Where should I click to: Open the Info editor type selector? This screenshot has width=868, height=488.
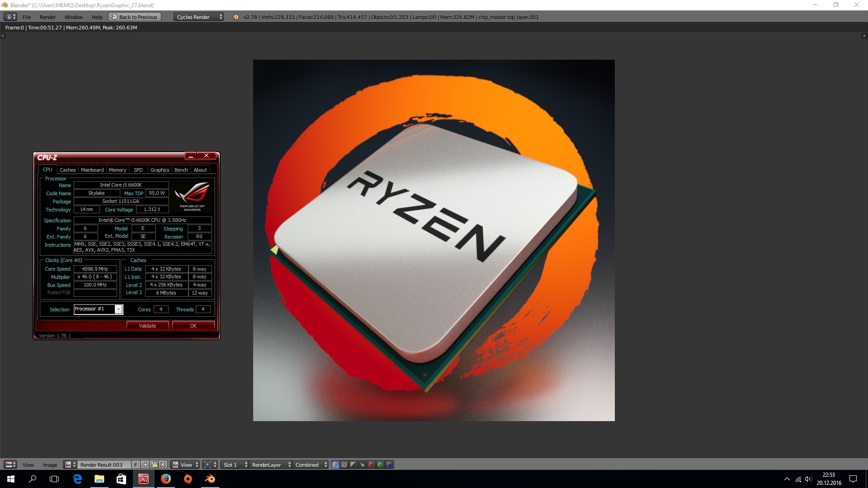pyautogui.click(x=10, y=17)
